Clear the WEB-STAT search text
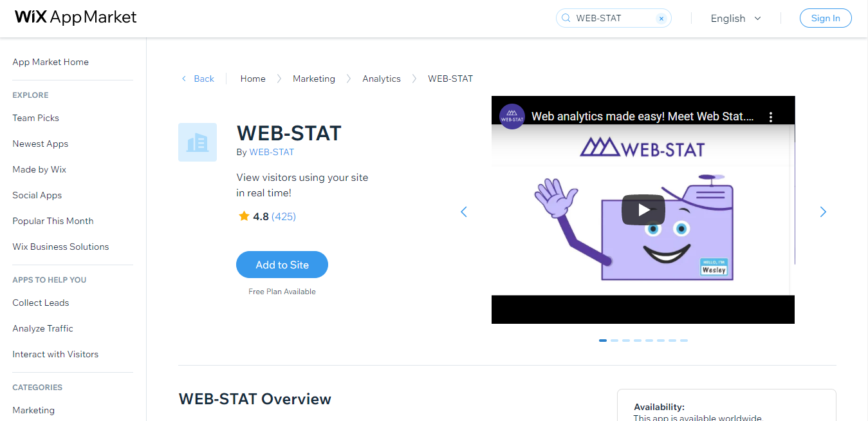This screenshot has width=868, height=421. [661, 19]
